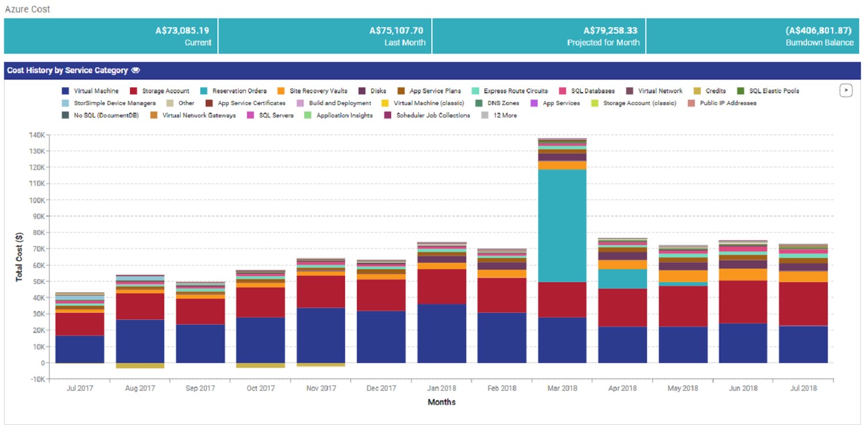Click the Dec 2017 axis label
Image resolution: width=868 pixels, height=425 pixels.
[381, 388]
